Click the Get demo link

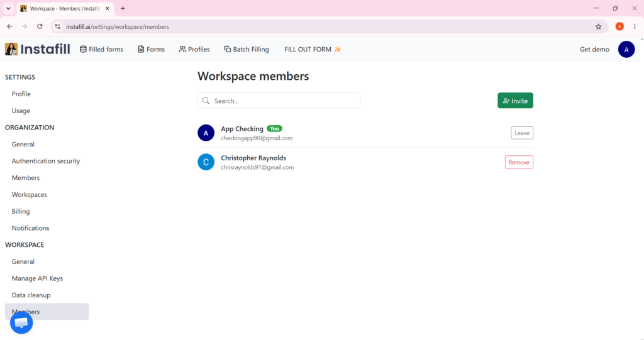tap(594, 49)
